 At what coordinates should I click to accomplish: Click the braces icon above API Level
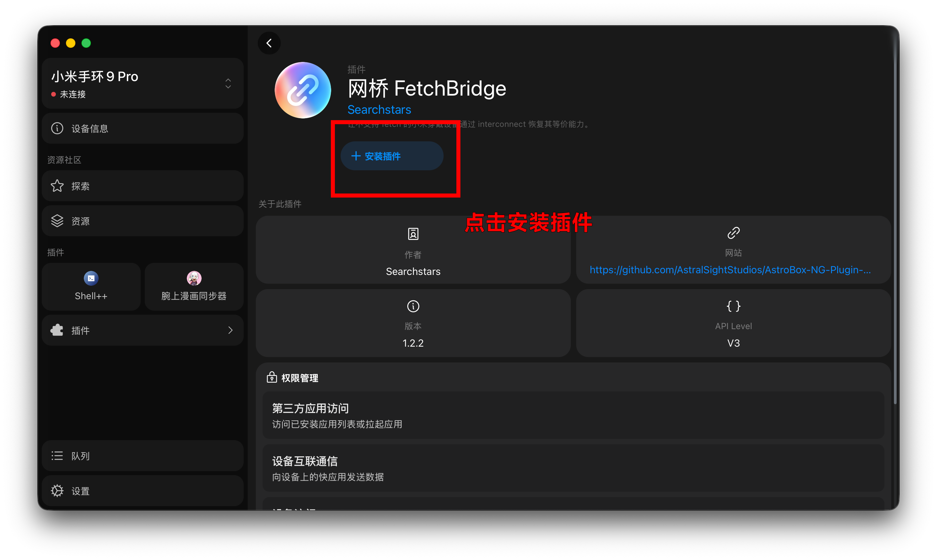pyautogui.click(x=733, y=306)
